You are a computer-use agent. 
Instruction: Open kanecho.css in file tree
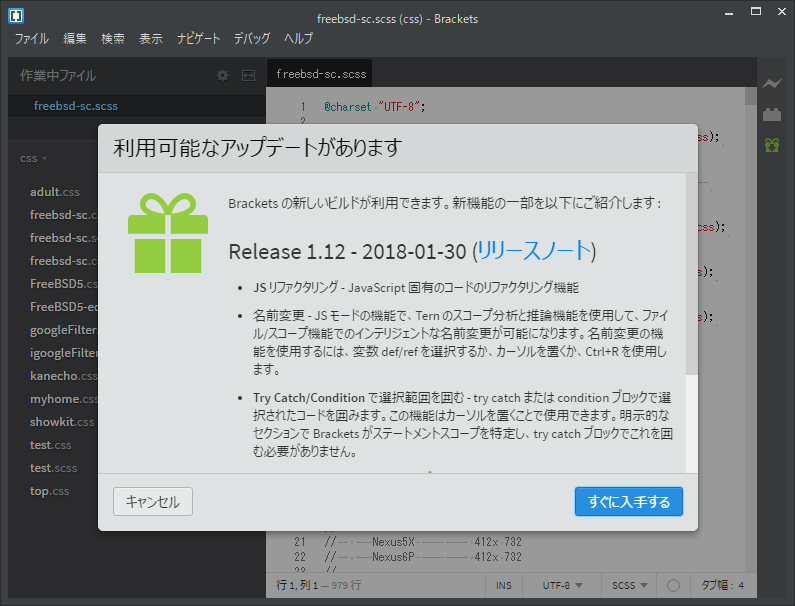[63, 376]
